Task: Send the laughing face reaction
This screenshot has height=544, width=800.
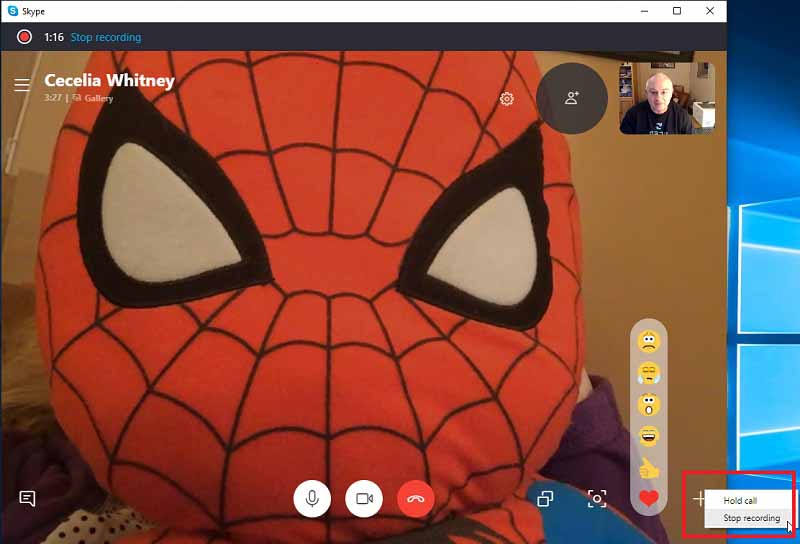Action: coord(649,436)
